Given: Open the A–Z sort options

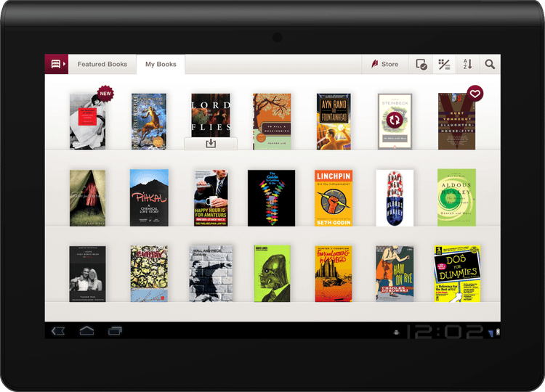Looking at the screenshot, I should (x=467, y=64).
